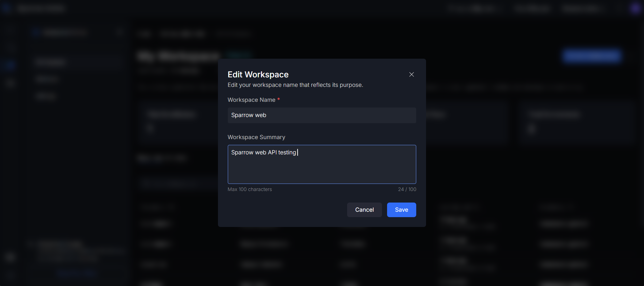
Task: Click the Workspace Name input field
Action: 322,115
